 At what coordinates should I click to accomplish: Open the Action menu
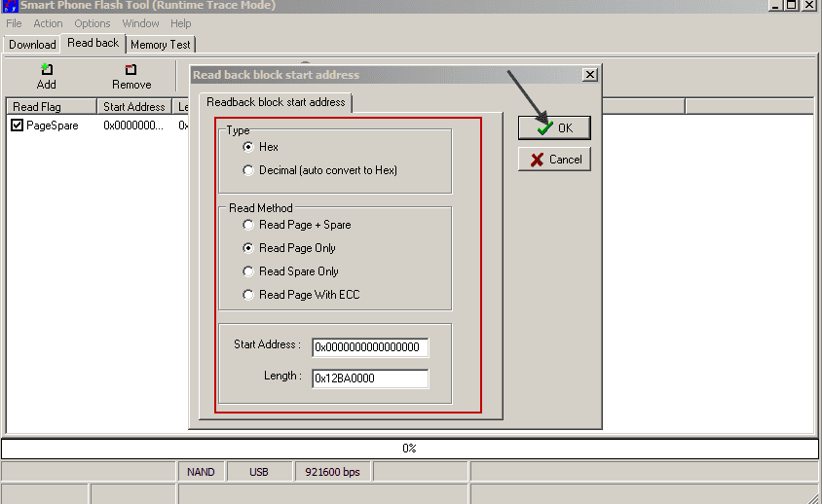(48, 23)
